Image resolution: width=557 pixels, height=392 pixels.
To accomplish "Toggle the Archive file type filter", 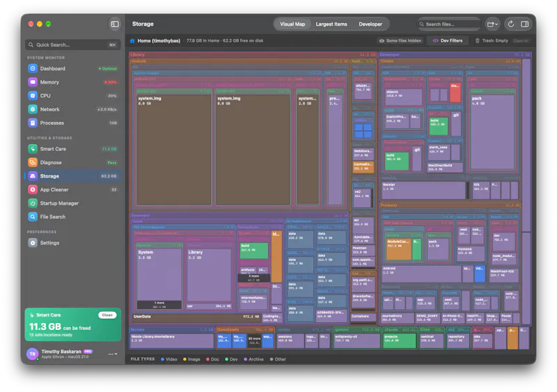I will pos(253,359).
